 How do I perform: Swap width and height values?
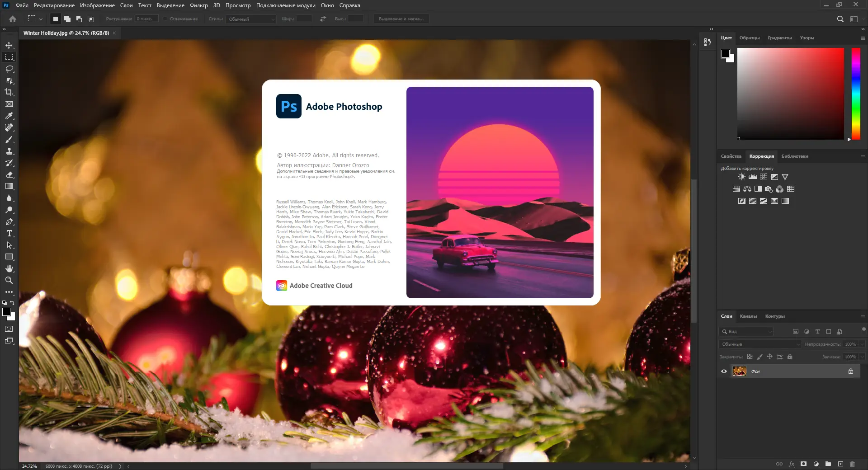(x=323, y=19)
